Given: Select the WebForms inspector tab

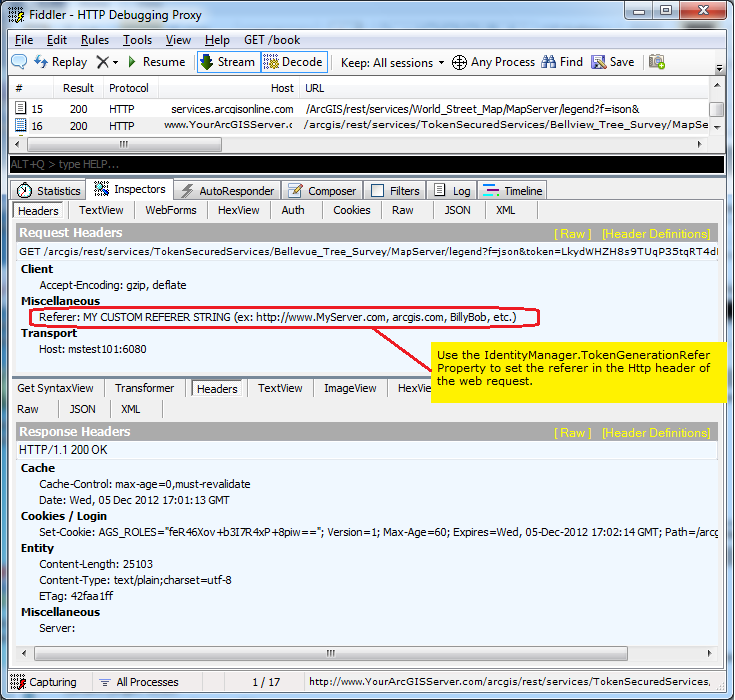Looking at the screenshot, I should [171, 210].
